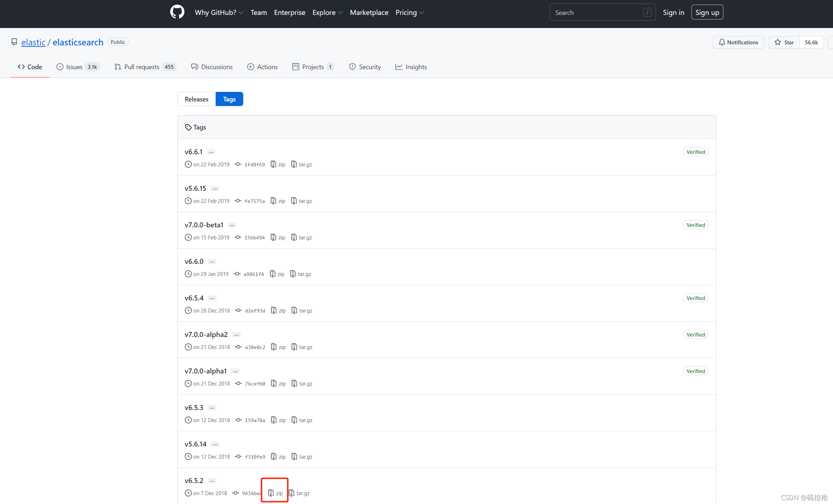
Task: Click the Verified badge for v6.6.1
Action: point(695,152)
